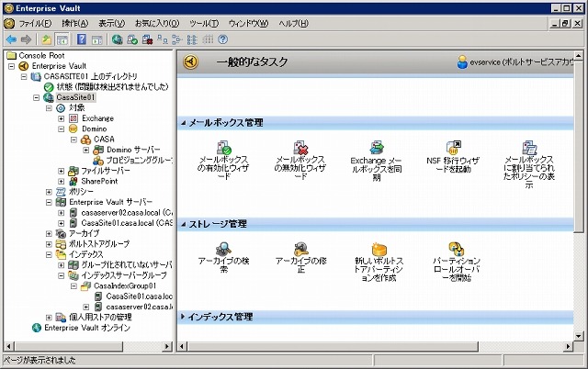Collapse the Enterprise Vault サーバー node
Screen dimensions: 588x369
48,202
